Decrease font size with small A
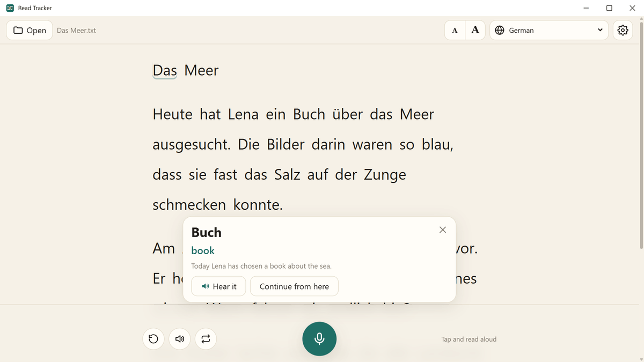This screenshot has width=644, height=362. coord(455,31)
